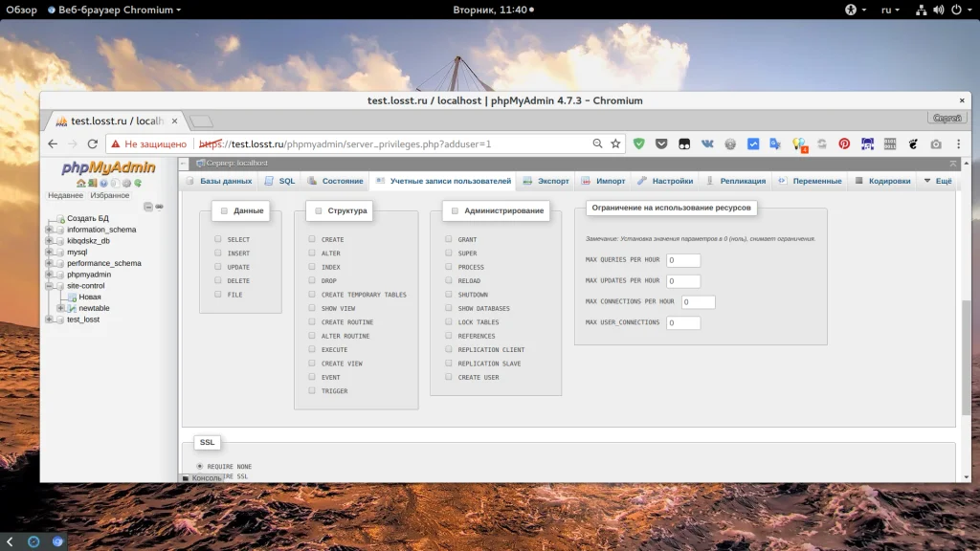Viewport: 980px width, 551px height.
Task: Open the Pocket extension icon
Action: coord(661,143)
